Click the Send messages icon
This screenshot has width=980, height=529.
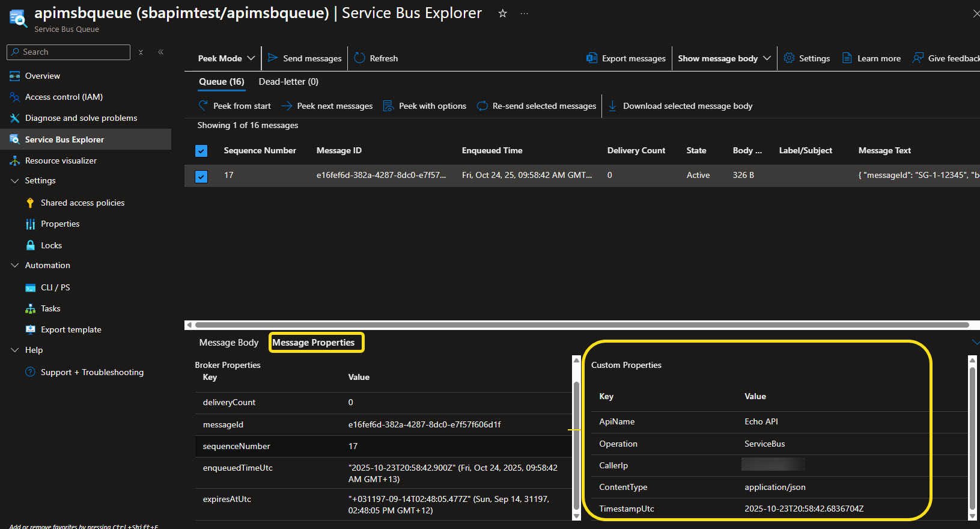pos(273,58)
